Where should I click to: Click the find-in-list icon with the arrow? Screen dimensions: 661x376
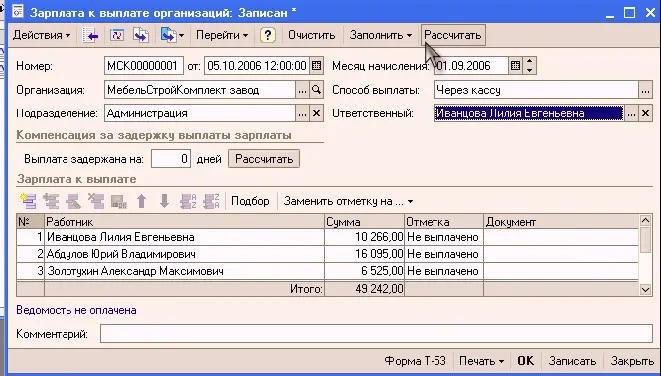[x=90, y=35]
